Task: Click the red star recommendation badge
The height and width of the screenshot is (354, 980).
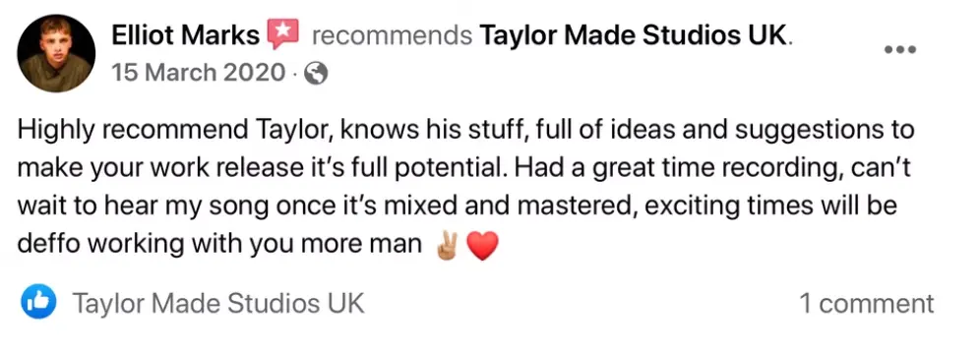Action: (x=282, y=34)
